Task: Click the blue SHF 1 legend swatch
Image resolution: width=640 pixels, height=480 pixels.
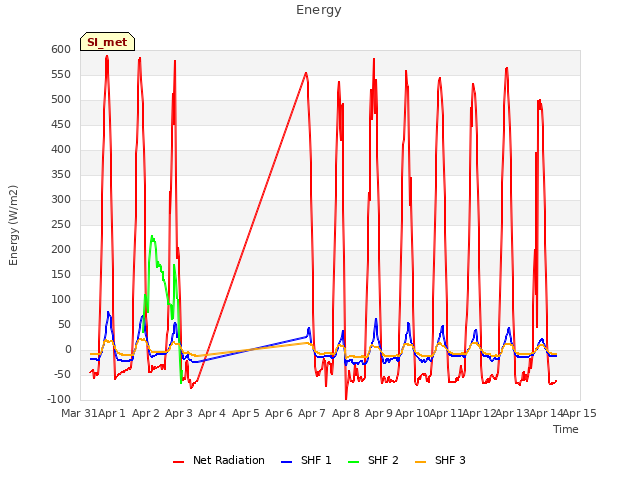Action: (287, 462)
